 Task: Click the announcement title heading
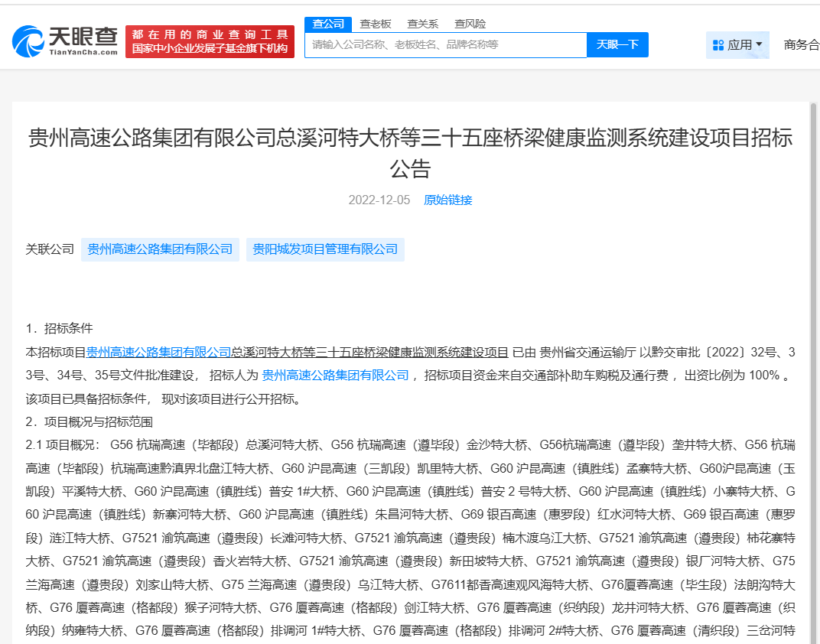coord(410,153)
